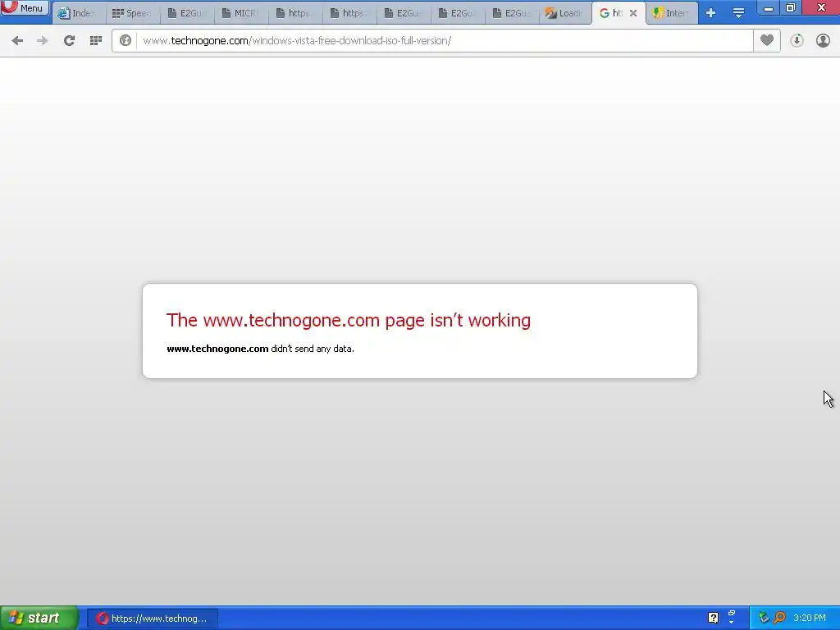Viewport: 840px width, 630px height.
Task: Click the bold www.technogone.com error text
Action: coord(217,349)
